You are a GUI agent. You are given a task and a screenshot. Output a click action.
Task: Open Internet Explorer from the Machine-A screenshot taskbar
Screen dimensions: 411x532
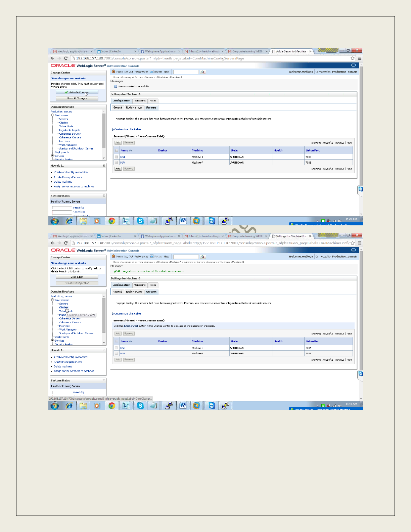(x=69, y=221)
